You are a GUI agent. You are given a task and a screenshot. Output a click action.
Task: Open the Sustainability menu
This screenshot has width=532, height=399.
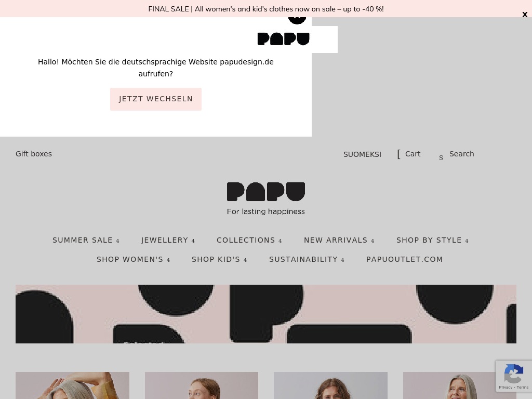click(307, 259)
